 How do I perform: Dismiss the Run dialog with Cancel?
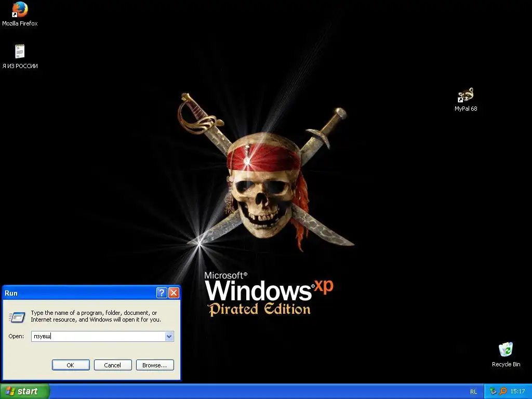(113, 365)
